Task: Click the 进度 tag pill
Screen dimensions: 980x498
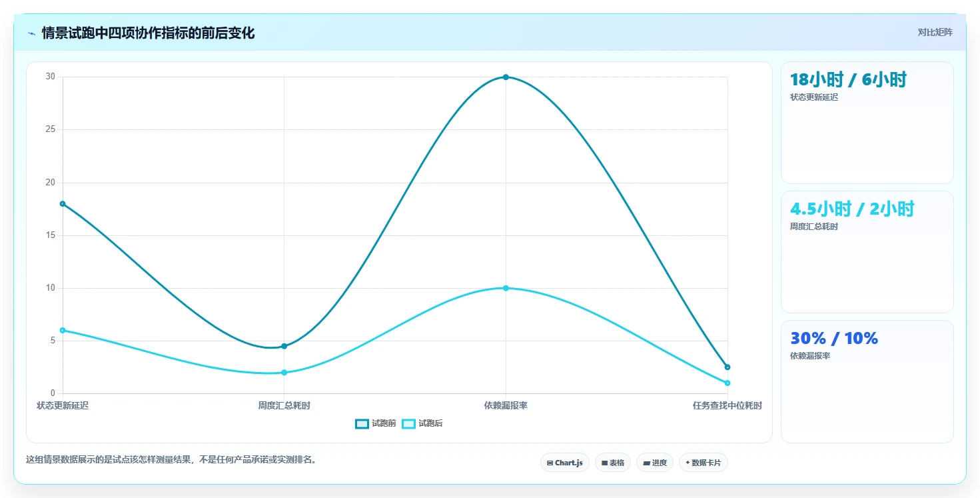Action: tap(655, 463)
